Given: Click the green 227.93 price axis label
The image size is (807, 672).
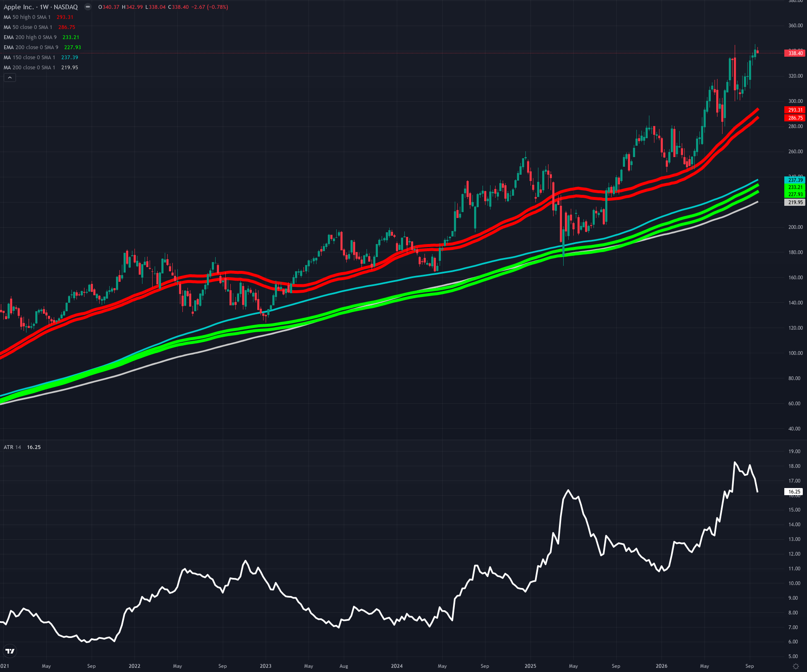Looking at the screenshot, I should (x=795, y=194).
